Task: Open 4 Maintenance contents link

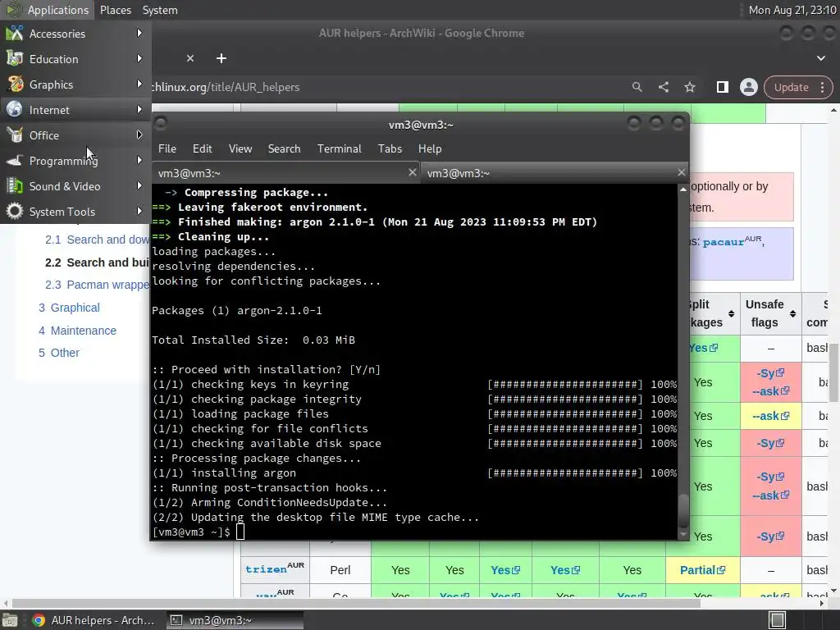Action: 77,331
